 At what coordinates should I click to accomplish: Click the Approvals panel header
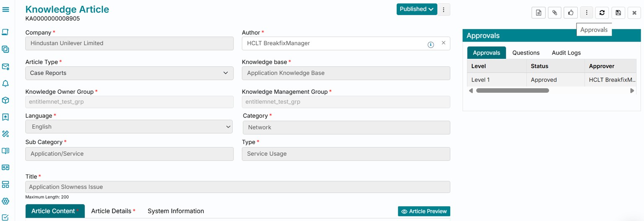(552, 36)
